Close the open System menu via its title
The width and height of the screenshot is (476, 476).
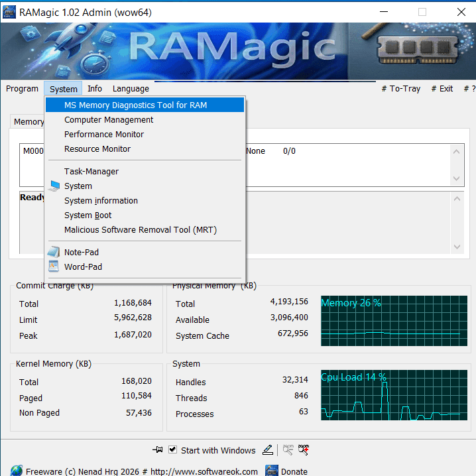point(63,89)
